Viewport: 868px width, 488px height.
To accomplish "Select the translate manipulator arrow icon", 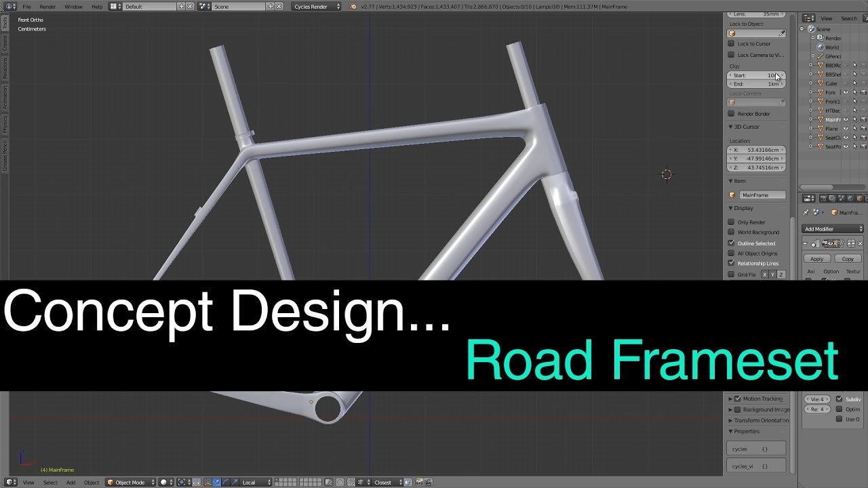I will 216,482.
